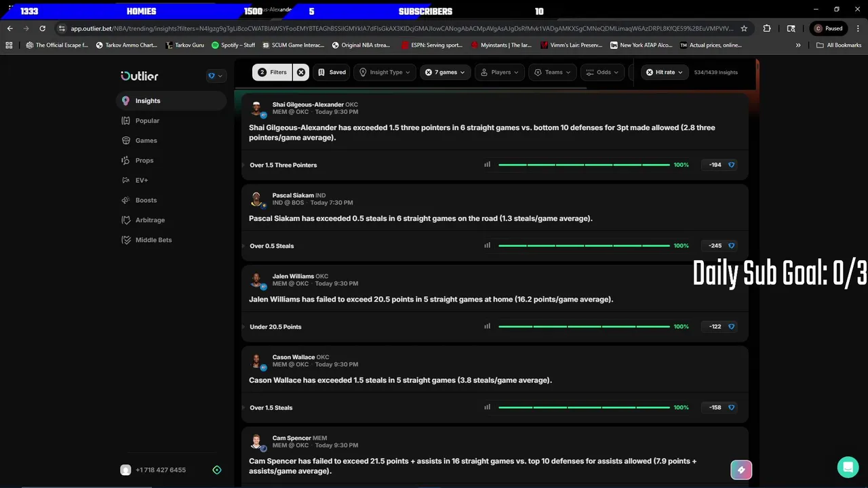Open Insights in the sidebar
Viewport: 868px width, 488px height.
(171, 101)
